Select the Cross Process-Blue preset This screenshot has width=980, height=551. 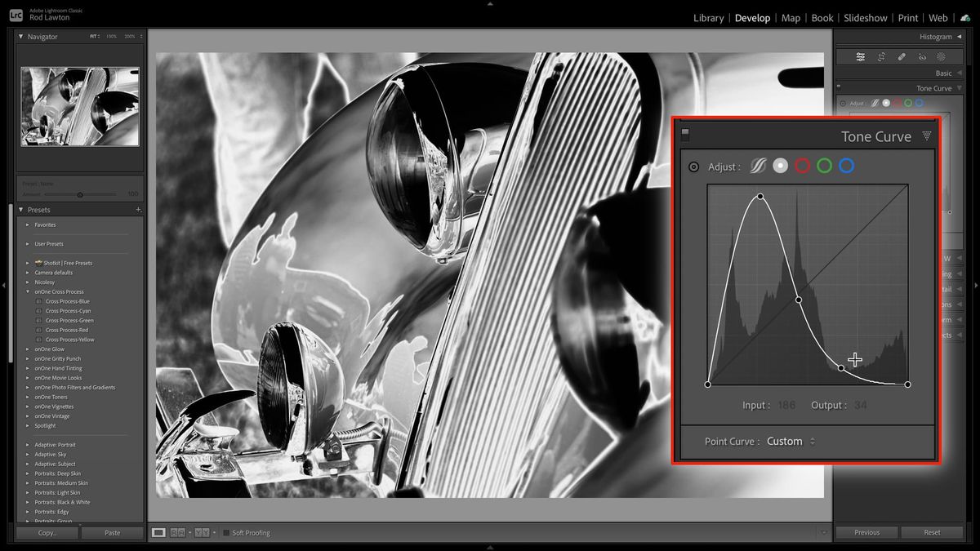click(x=66, y=300)
